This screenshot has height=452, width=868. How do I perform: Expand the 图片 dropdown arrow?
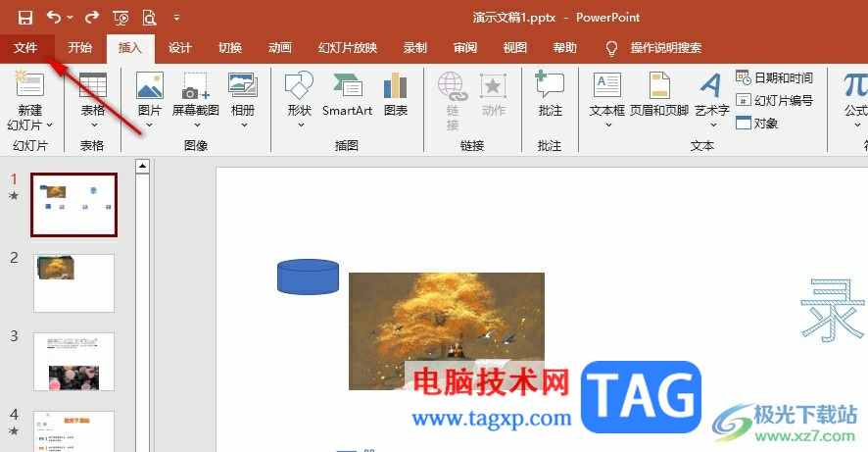click(150, 126)
